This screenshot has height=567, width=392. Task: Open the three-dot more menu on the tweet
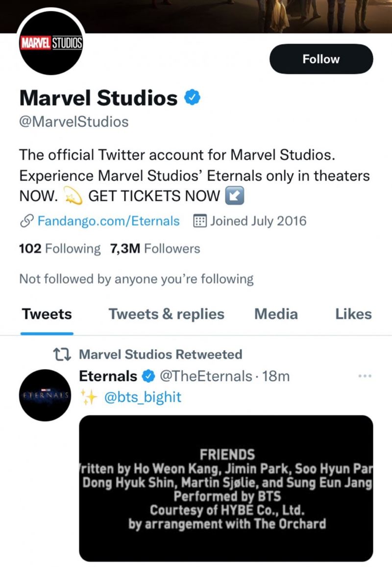[365, 376]
